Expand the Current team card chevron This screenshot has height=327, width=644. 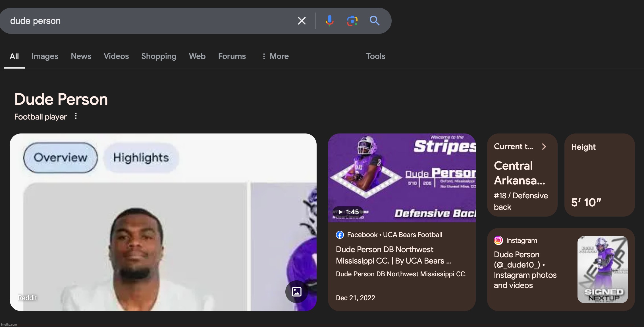click(544, 147)
